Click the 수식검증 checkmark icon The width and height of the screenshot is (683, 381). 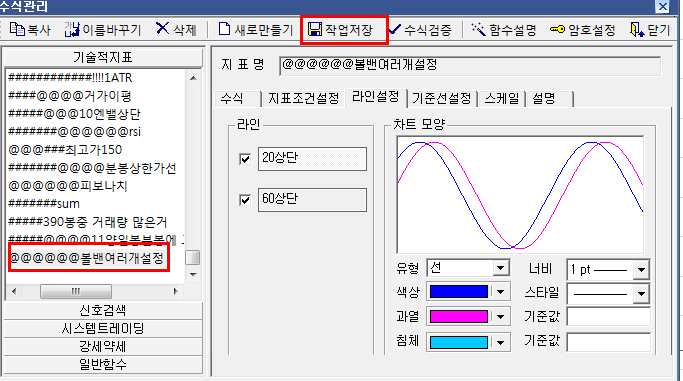pos(395,29)
